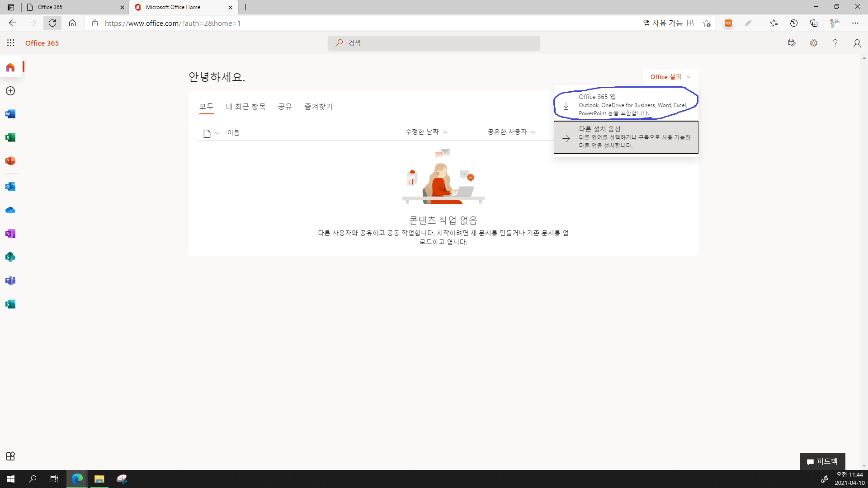Expand the file type filter chevron
Image resolution: width=868 pixels, height=488 pixels.
(217, 133)
